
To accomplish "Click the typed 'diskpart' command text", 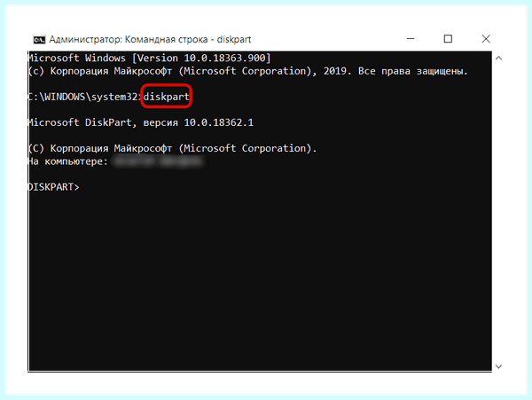I will click(x=167, y=97).
